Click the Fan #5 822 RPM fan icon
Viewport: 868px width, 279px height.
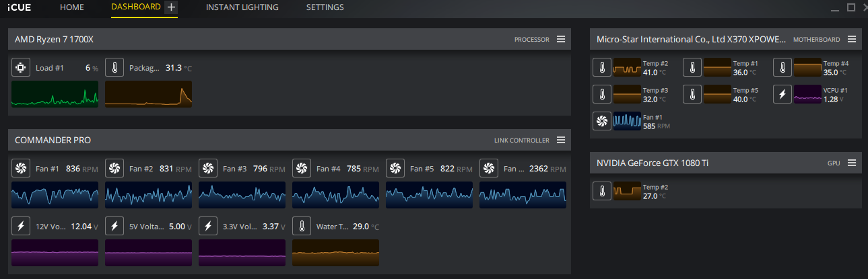click(x=395, y=169)
